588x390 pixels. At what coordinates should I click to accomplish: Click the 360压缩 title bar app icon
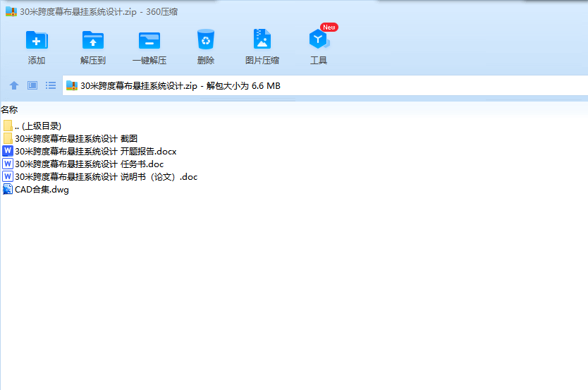(11, 11)
